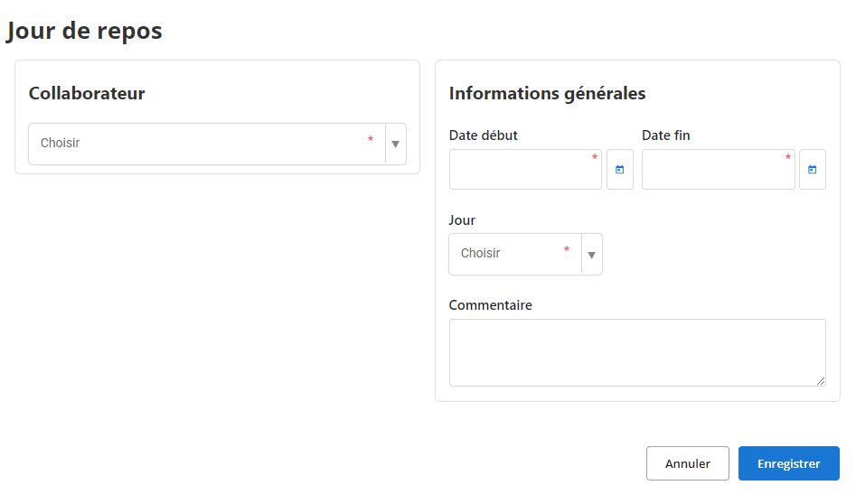Open the Date début calendar picker

[619, 170]
